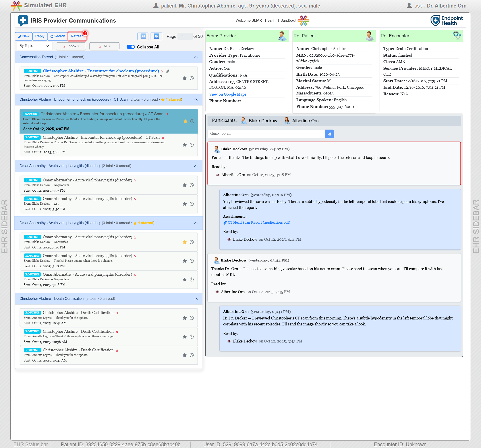Star the 'Thank you for the update' 10:41 AM message
Screen dimensions: 481x448
point(185,318)
